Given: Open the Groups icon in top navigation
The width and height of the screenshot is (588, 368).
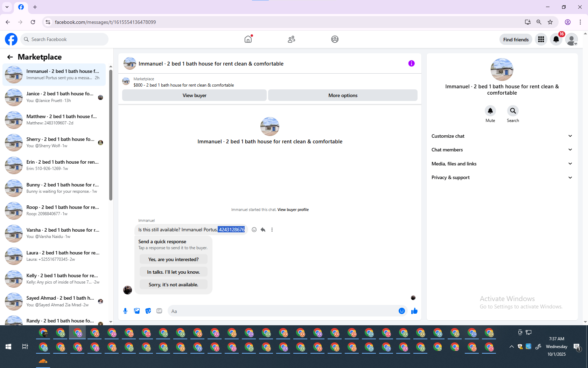Looking at the screenshot, I should click(x=335, y=39).
